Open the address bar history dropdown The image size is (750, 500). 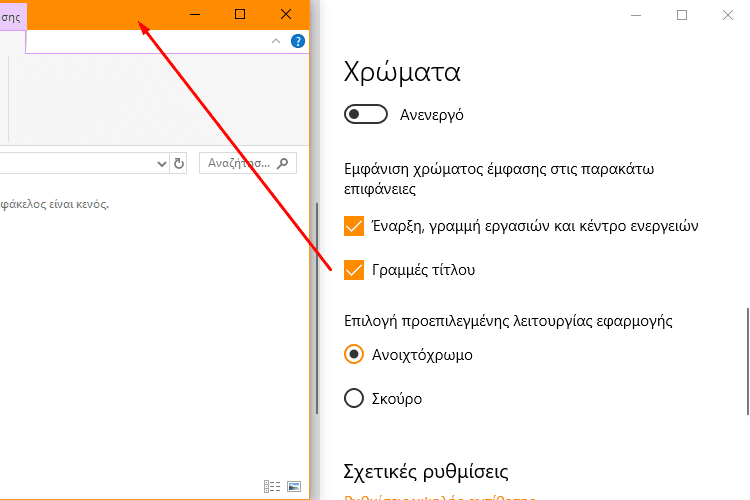[162, 164]
